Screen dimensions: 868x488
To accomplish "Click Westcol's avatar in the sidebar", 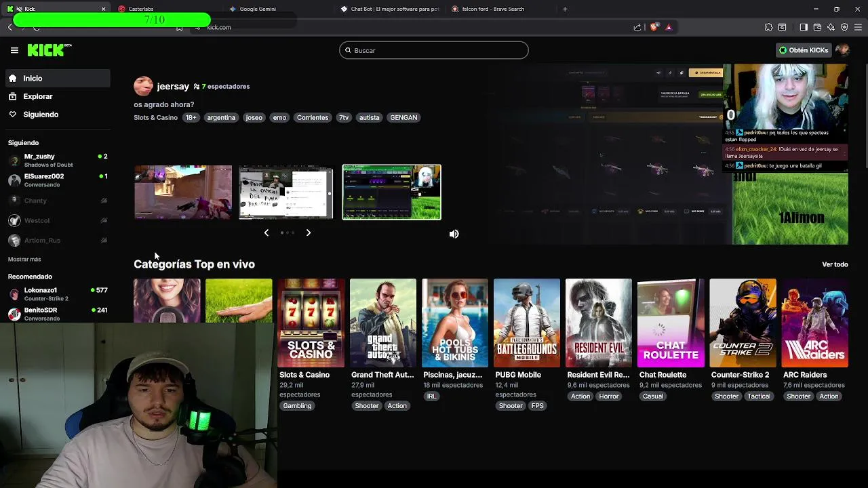I will click(14, 220).
